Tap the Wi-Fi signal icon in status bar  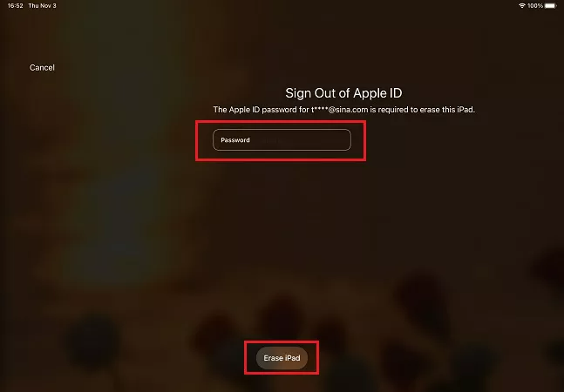(x=522, y=6)
